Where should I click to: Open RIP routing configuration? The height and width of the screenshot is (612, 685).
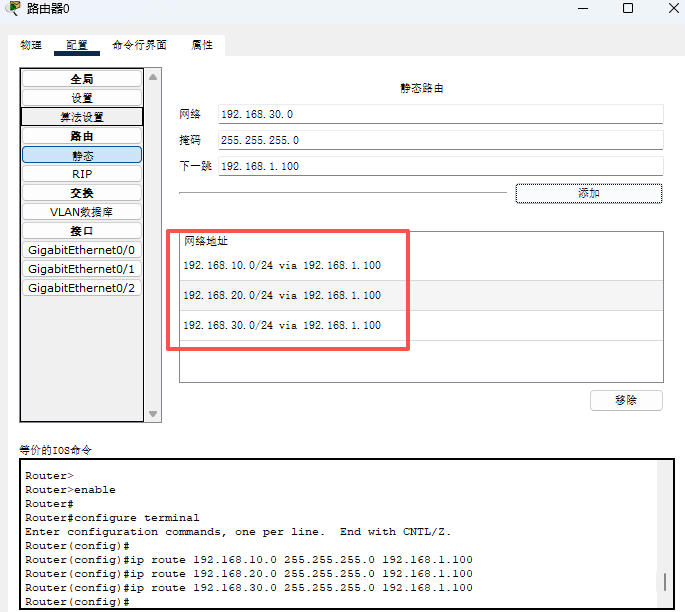(x=82, y=174)
